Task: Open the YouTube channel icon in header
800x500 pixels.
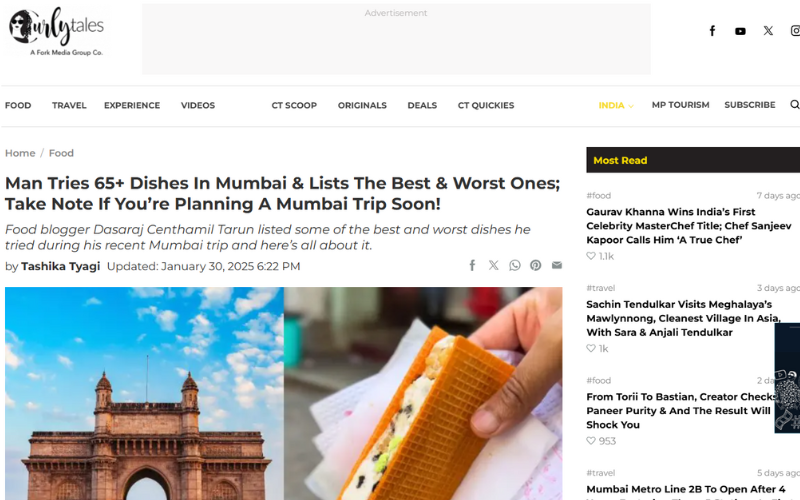Action: coord(740,31)
